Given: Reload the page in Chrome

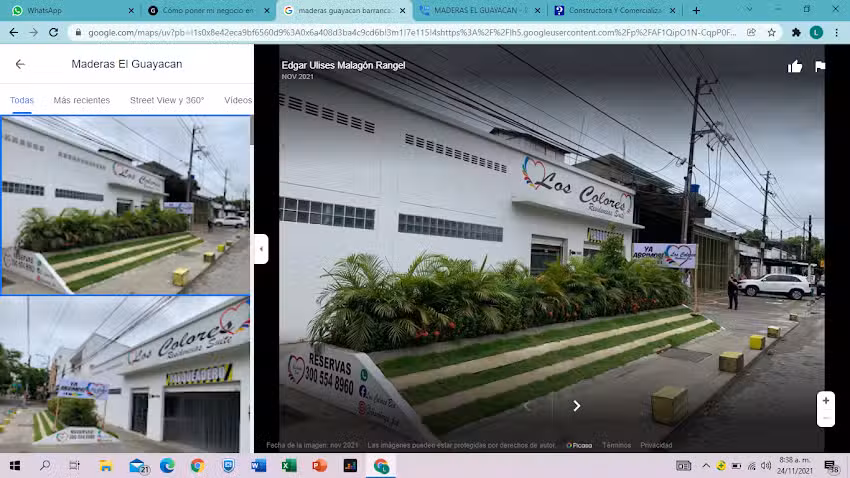Looking at the screenshot, I should coord(55,32).
